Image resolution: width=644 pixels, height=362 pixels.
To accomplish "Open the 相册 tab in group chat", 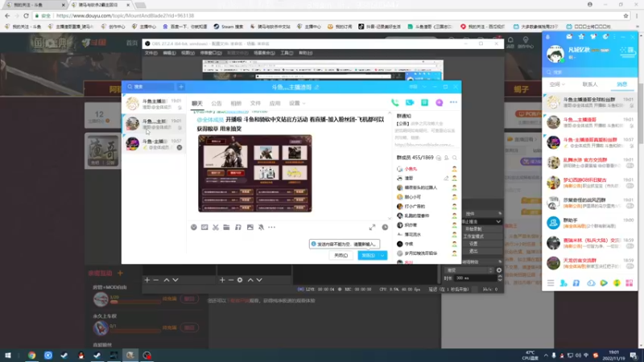I will point(236,103).
